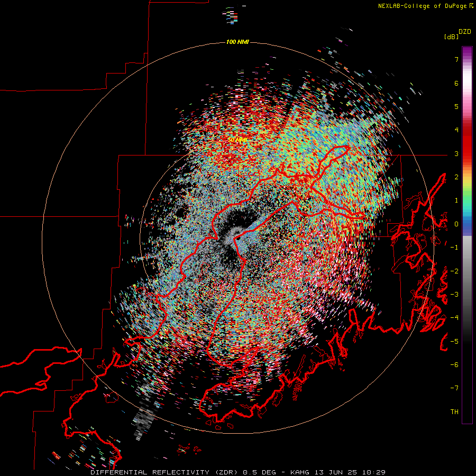This screenshot has width=476, height=476.
Task: Click the -6 value on color scale
Action: 454,365
